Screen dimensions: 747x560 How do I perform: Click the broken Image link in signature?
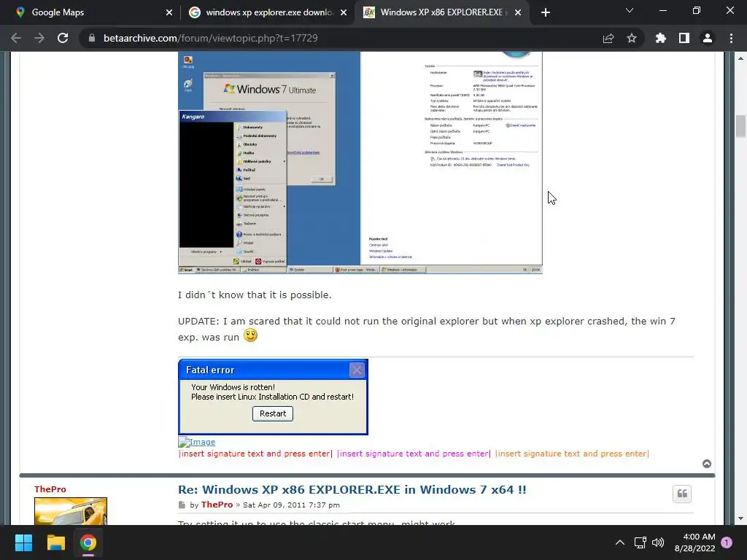coord(197,442)
